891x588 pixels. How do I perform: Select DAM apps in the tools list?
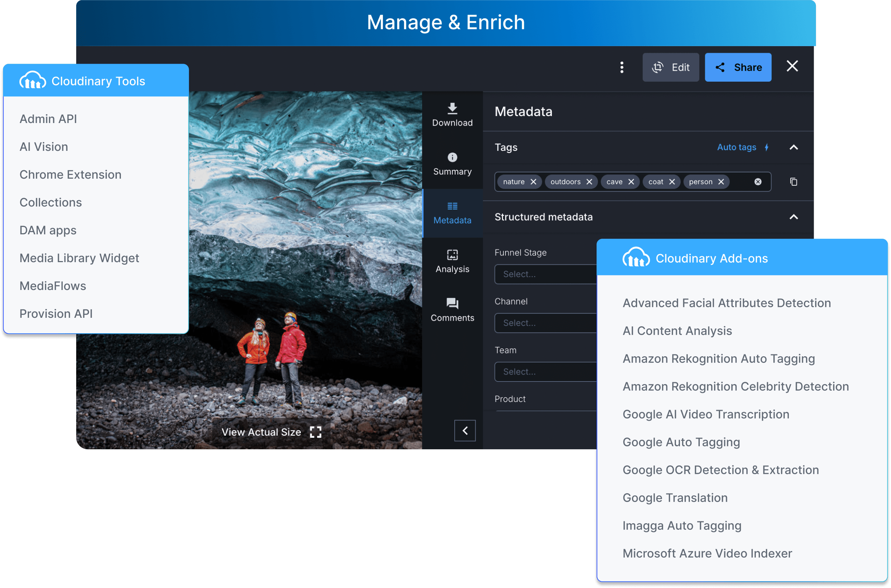point(48,230)
